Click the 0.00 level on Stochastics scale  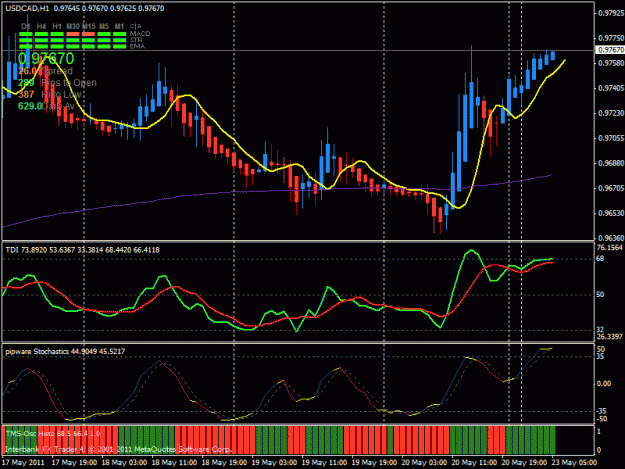tap(604, 383)
